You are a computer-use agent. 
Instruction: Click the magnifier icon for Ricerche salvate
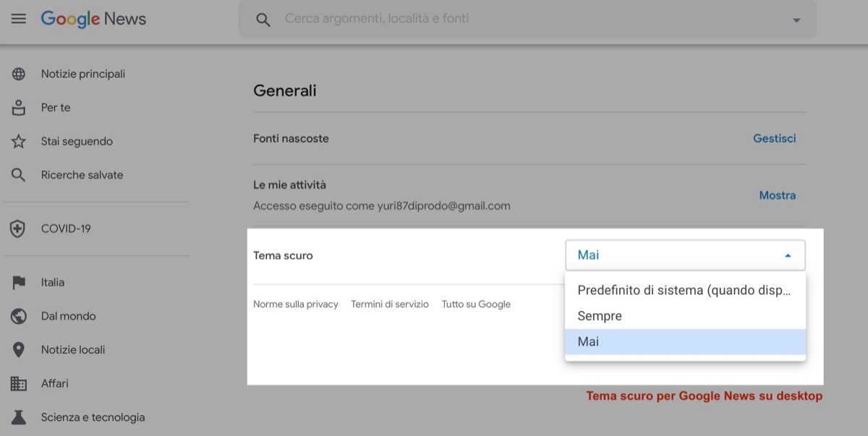(17, 174)
